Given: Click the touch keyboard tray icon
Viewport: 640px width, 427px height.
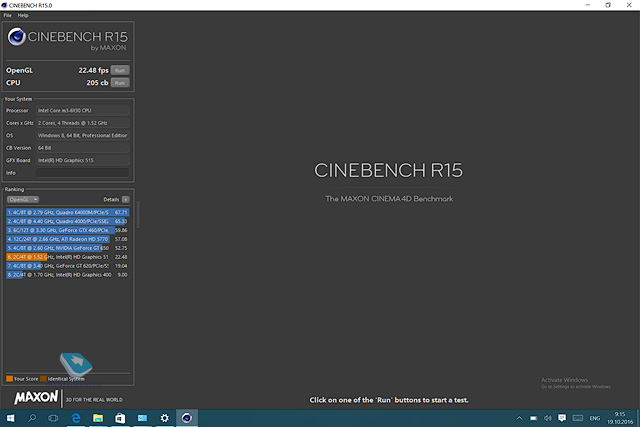Looking at the screenshot, I should [x=578, y=418].
